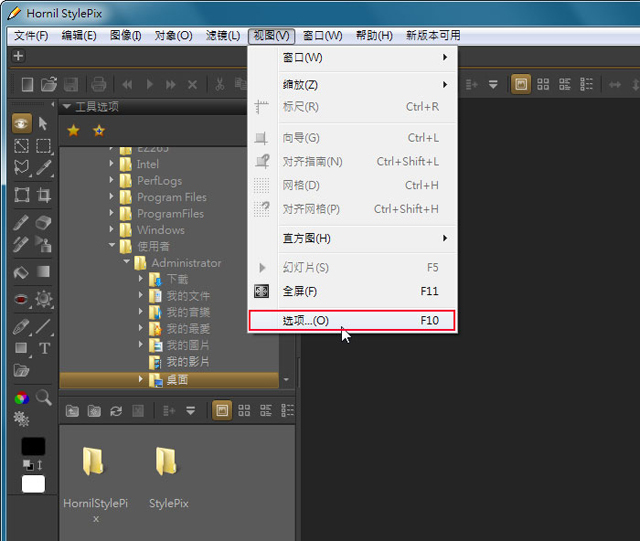Viewport: 640px width, 541px height.
Task: Select the eye viewer tool
Action: [x=22, y=124]
